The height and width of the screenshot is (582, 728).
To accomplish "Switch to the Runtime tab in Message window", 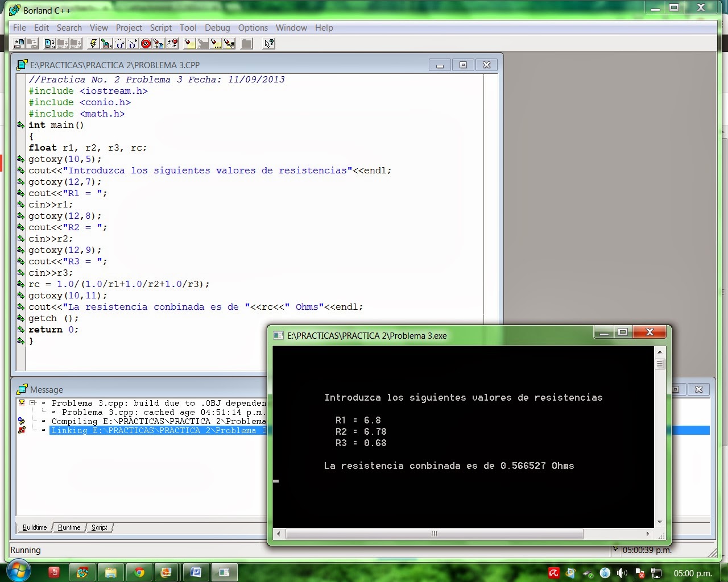I will coord(69,527).
